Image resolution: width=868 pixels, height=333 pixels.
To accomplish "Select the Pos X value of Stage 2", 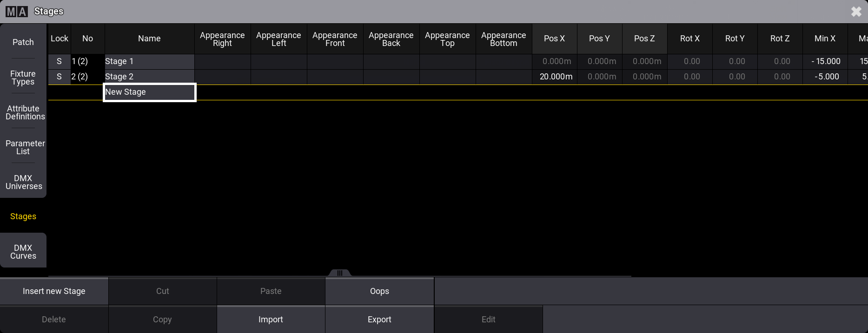I will pos(555,77).
